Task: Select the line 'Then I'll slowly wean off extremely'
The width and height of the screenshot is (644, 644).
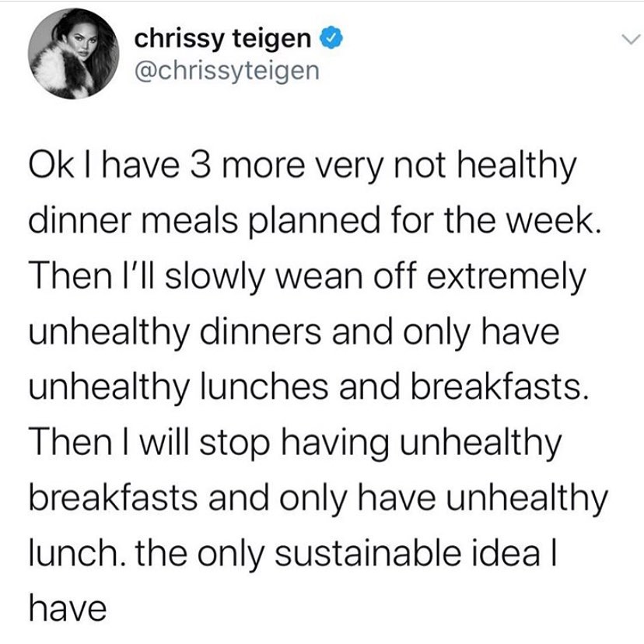Action: pos(307,277)
